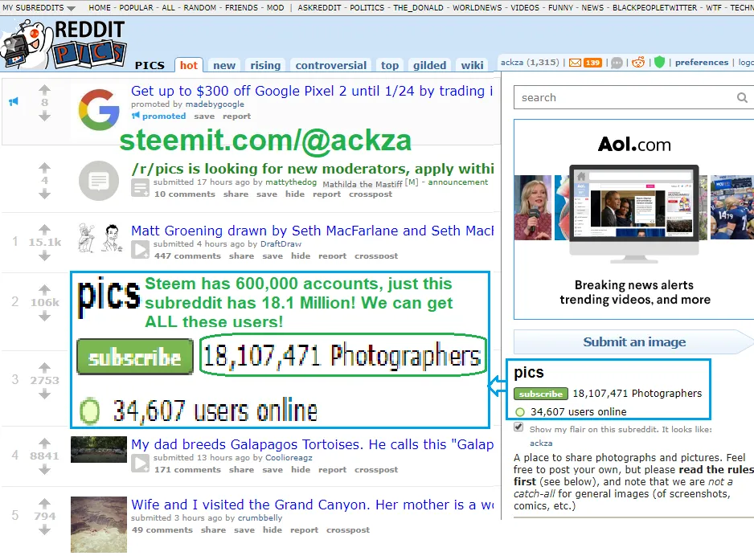754x560 pixels.
Task: Switch to the new tab
Action: tap(224, 65)
